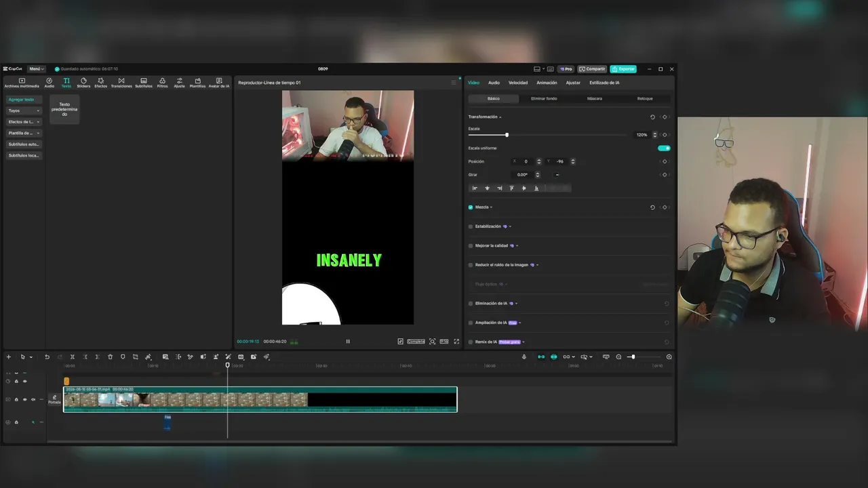This screenshot has height=488, width=868.
Task: Expand the Mezcla options arrow
Action: 492,207
